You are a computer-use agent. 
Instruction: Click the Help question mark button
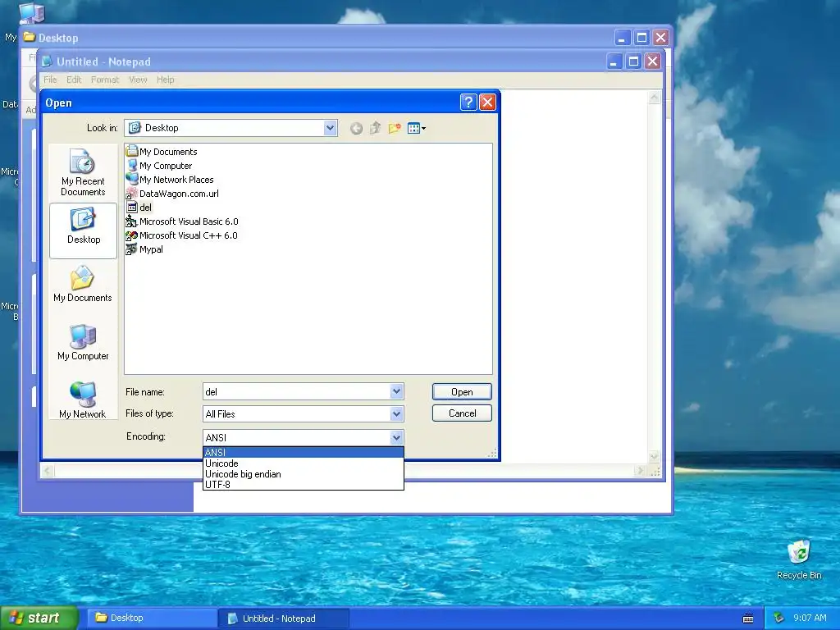coord(468,103)
